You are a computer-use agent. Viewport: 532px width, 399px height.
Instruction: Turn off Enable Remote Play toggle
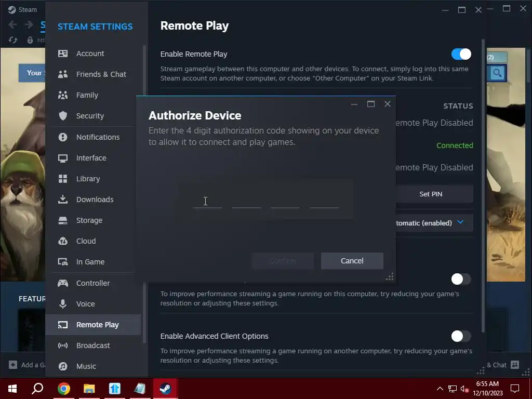[461, 54]
